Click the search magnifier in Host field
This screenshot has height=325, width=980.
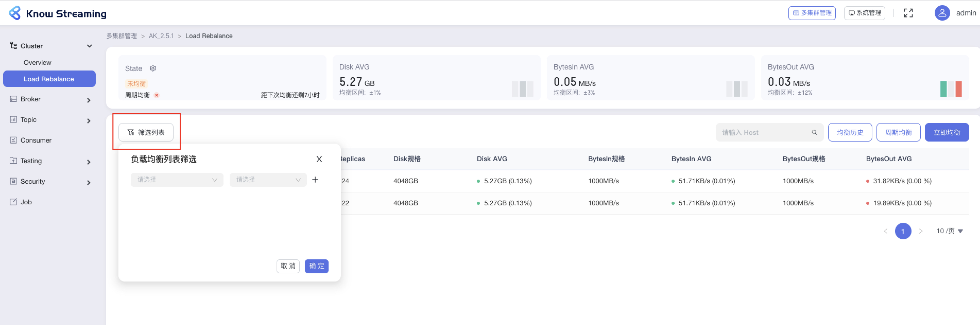(x=814, y=132)
